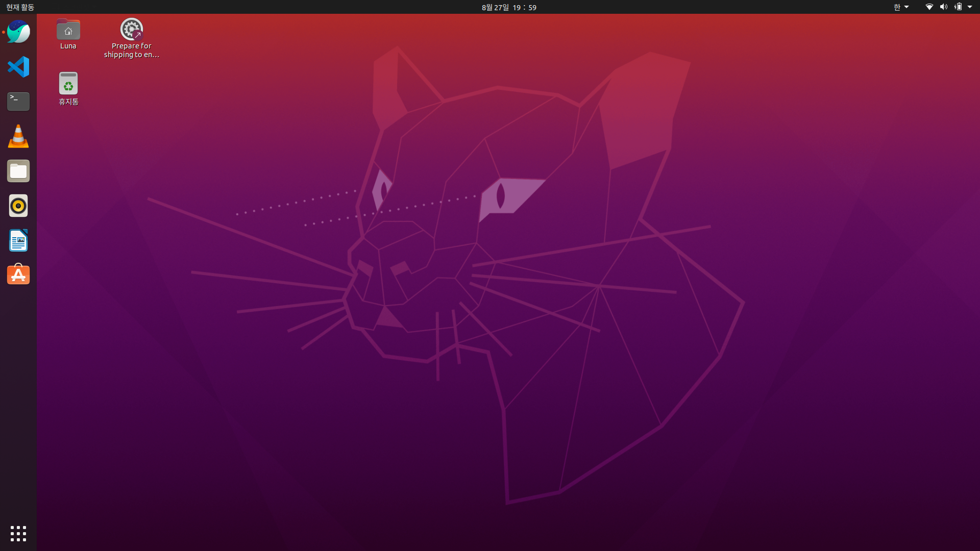Open LibreOffice Writer from dock
Screen dimensions: 980x551
18,240
